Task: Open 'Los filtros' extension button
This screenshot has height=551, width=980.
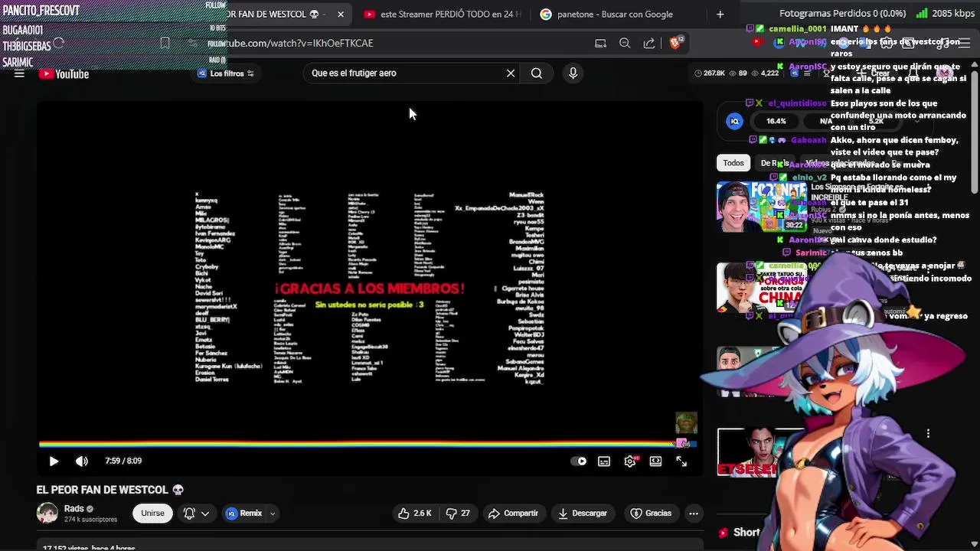Action: [x=226, y=73]
